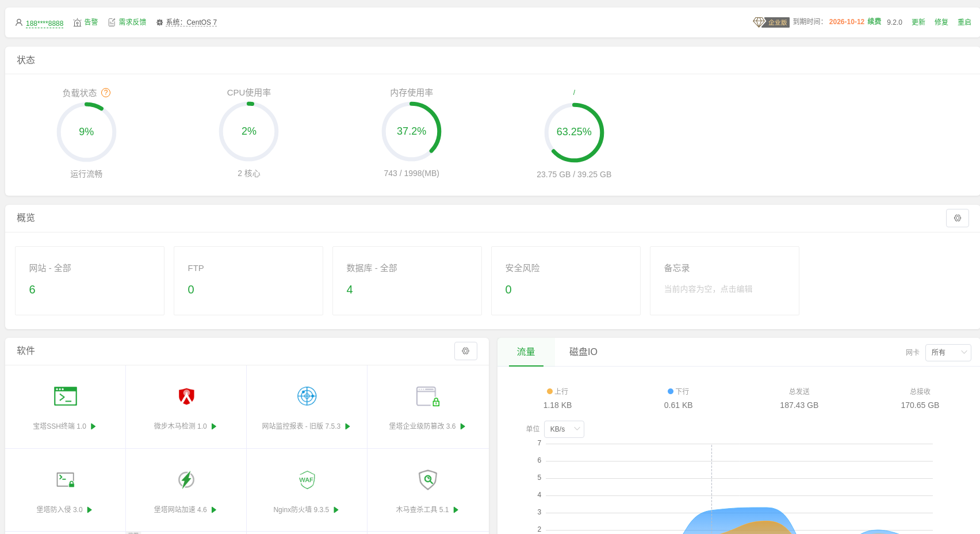Click the 743 / 1998(MB) memory text

(x=411, y=173)
